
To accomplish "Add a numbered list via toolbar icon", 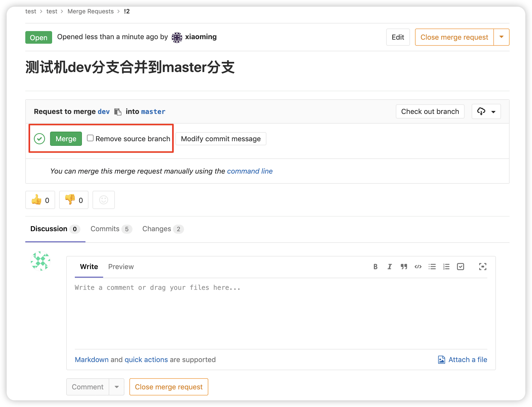I will tap(446, 267).
